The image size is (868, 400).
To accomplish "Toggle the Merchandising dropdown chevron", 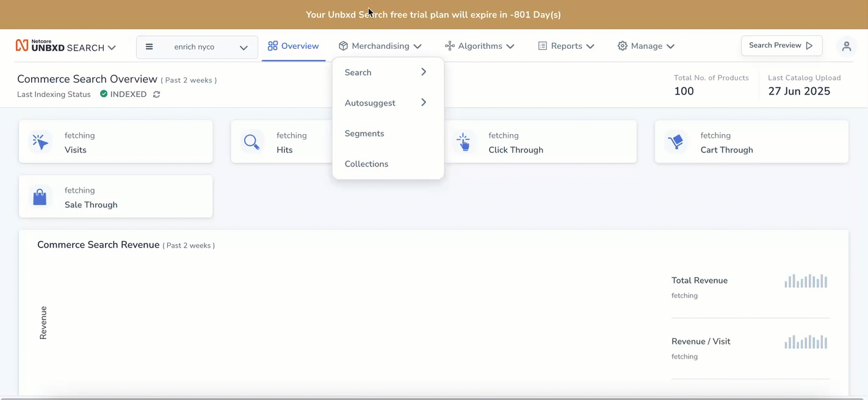I will 418,46.
